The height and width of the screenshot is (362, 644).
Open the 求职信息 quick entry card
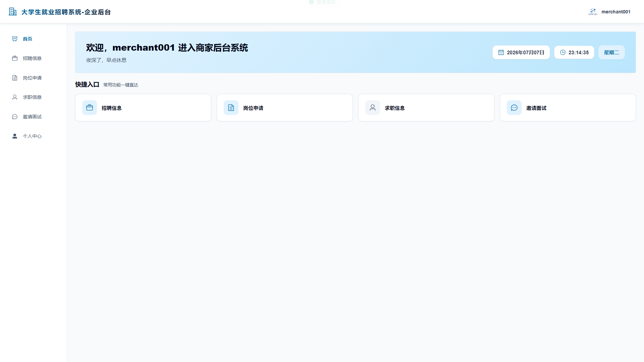(426, 108)
